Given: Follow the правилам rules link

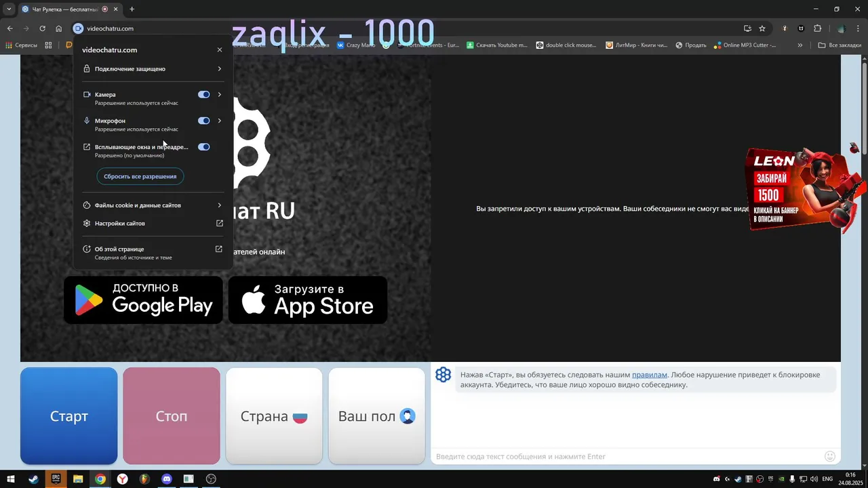Looking at the screenshot, I should 650,375.
